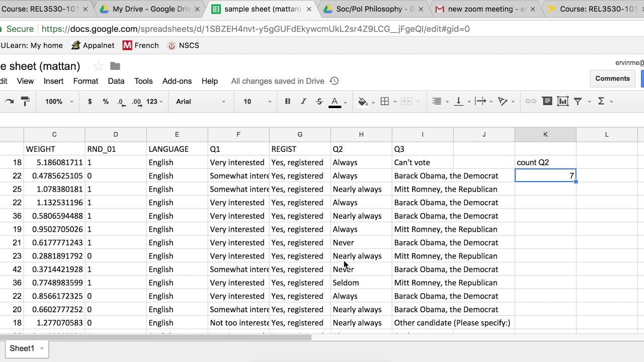Click the insert chart icon
Screen dimensions: 644x362
(x=562, y=102)
